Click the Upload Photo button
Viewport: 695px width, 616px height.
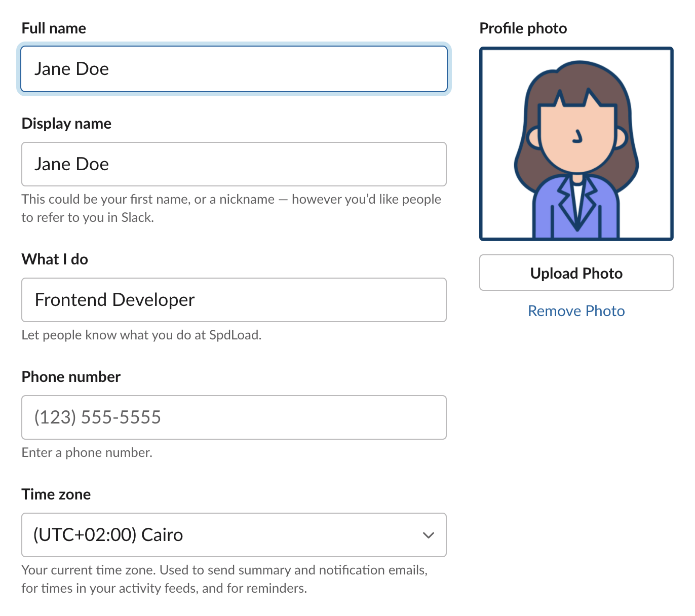[576, 273]
